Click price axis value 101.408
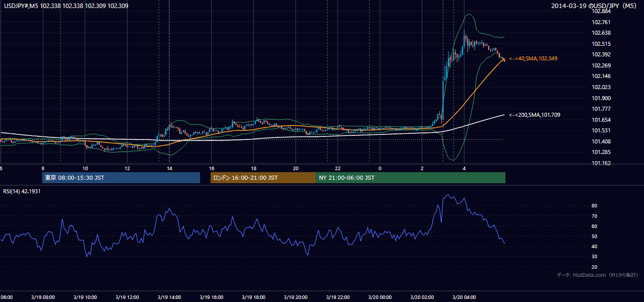This screenshot has width=644, height=302. [x=601, y=141]
